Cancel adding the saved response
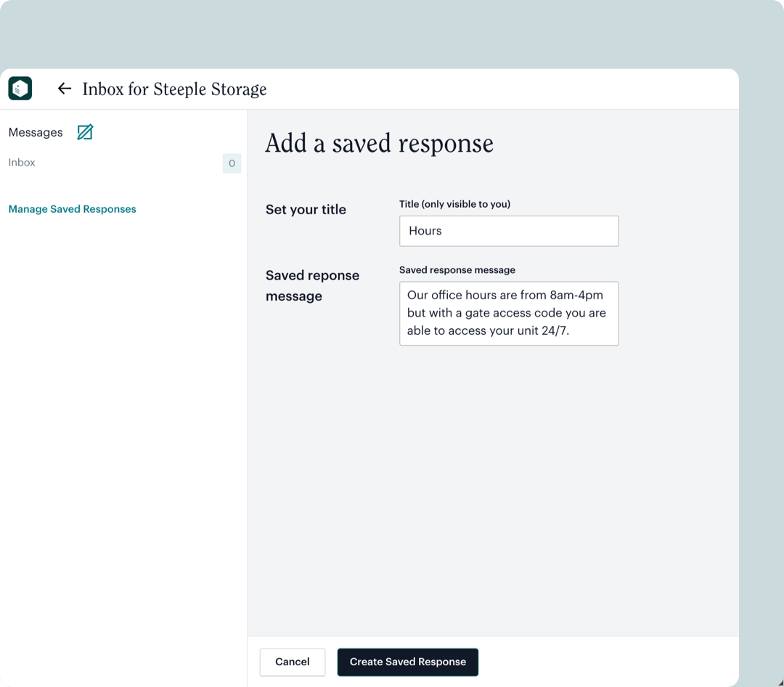This screenshot has height=687, width=784. pyautogui.click(x=293, y=662)
